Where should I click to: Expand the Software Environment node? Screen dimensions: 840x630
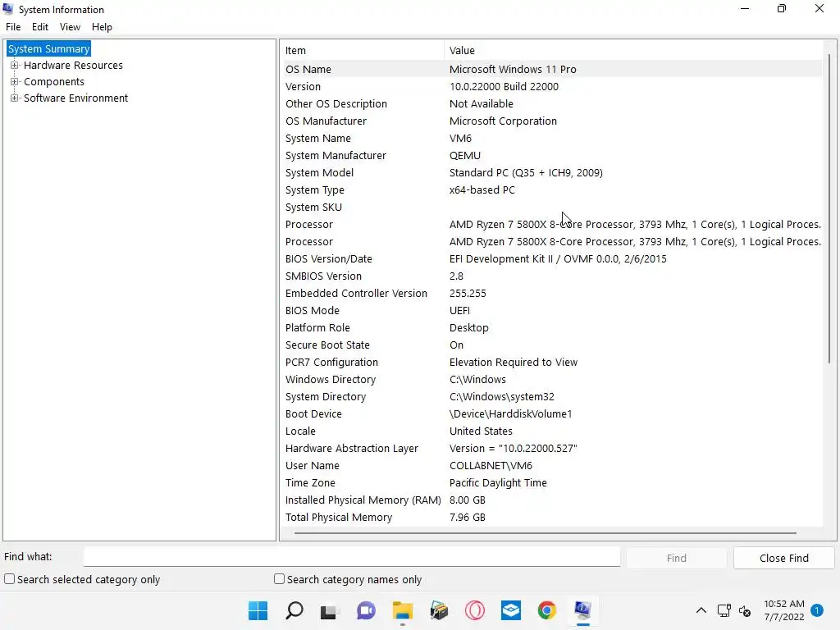click(15, 98)
